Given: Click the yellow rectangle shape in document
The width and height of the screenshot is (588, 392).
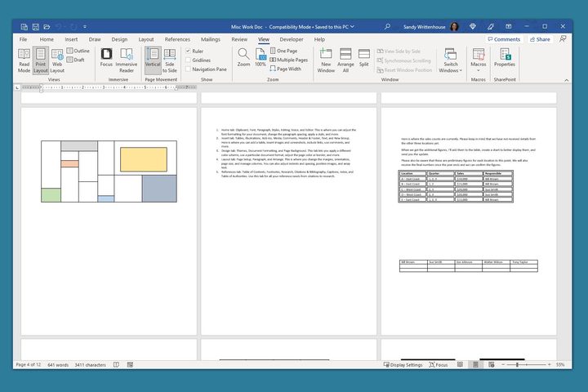Looking at the screenshot, I should tap(144, 159).
